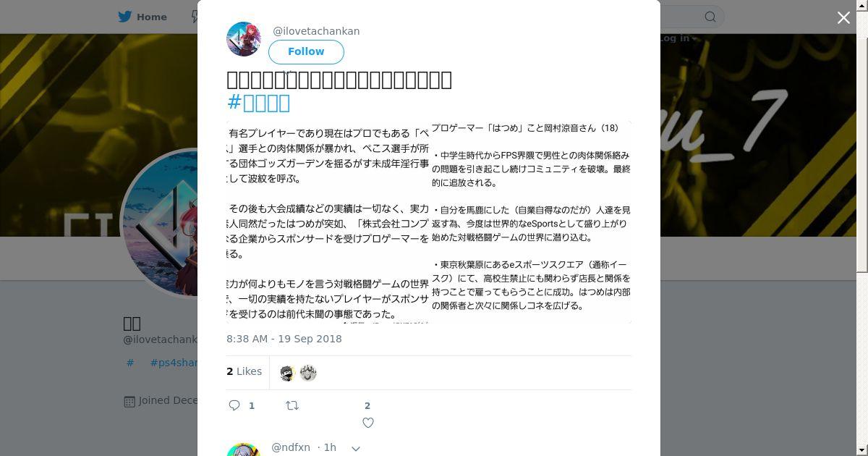Open the right tweet image
This screenshot has width=868, height=456.
[532, 222]
